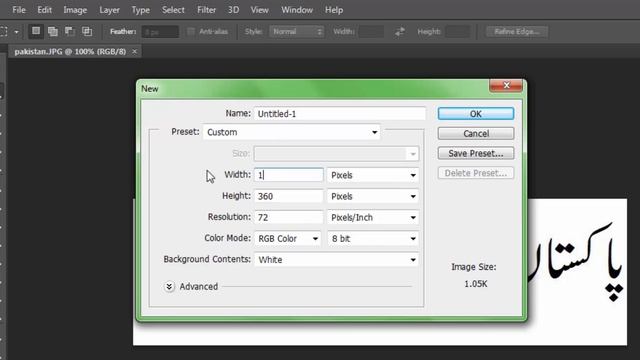The height and width of the screenshot is (360, 640).
Task: Open the Filter menu
Action: [x=207, y=10]
